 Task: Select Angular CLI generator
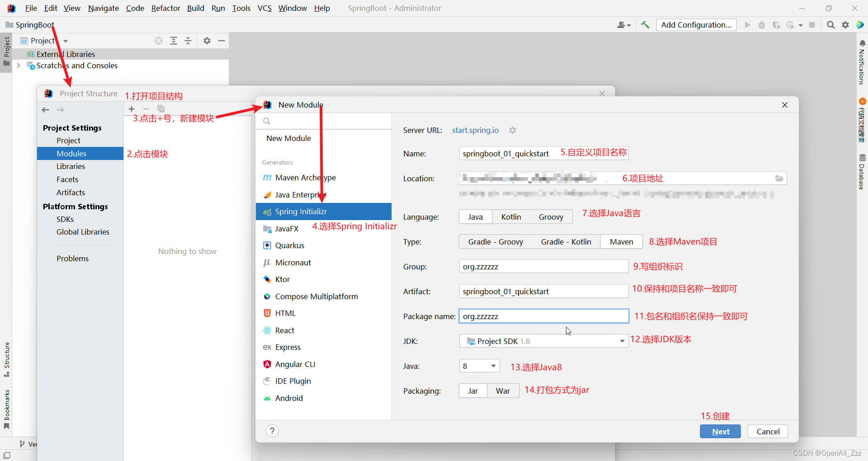click(x=324, y=364)
